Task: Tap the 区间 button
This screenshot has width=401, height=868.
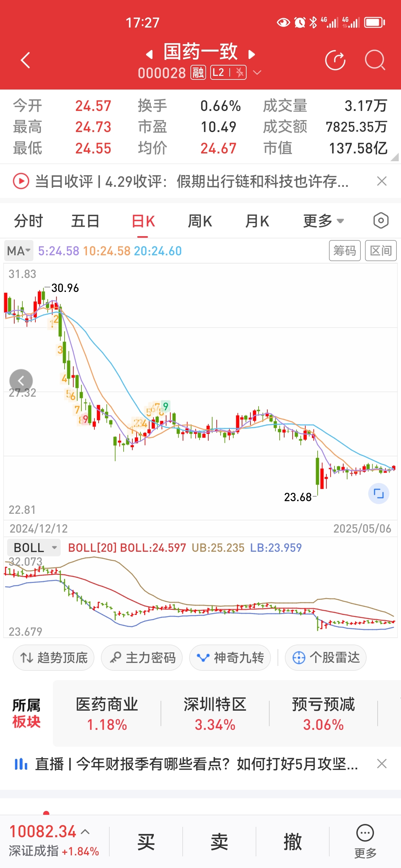Action: tap(381, 250)
